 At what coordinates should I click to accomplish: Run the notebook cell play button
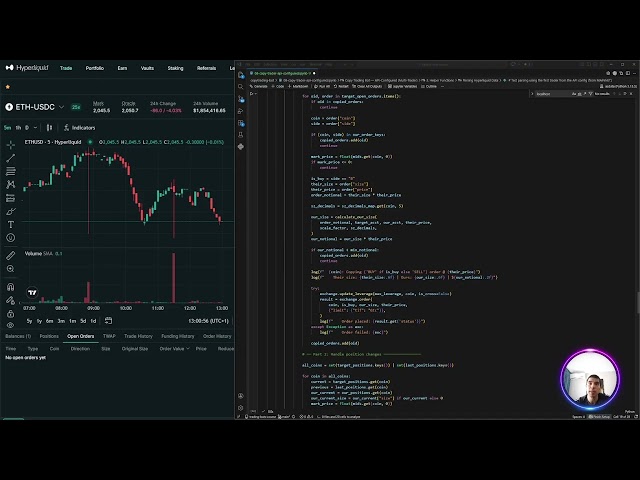point(252,94)
